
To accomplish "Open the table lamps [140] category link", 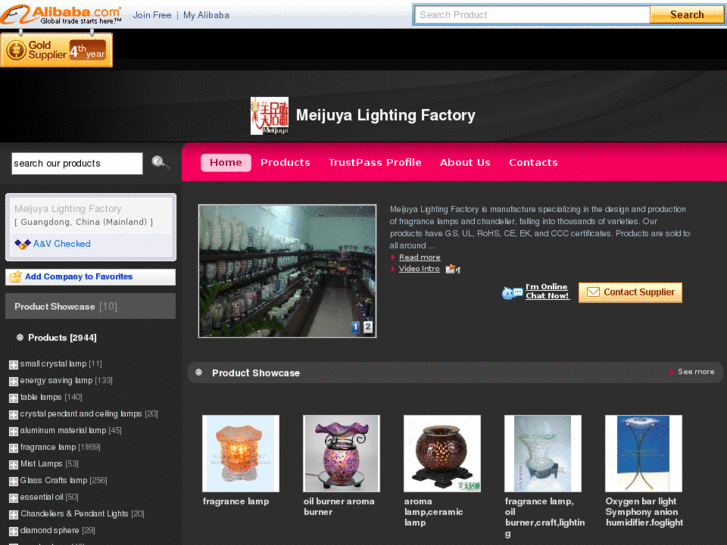I will [51, 398].
